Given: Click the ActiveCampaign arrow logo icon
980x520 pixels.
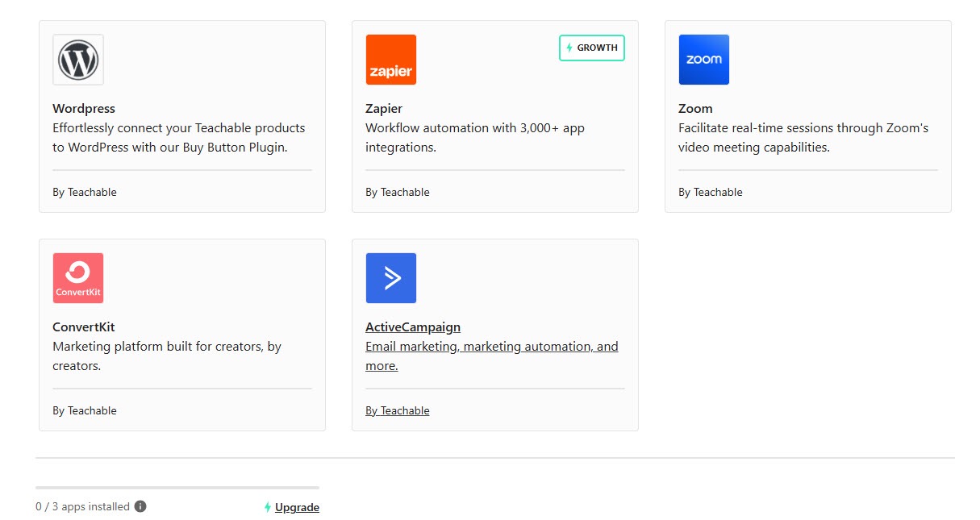Looking at the screenshot, I should 391,278.
